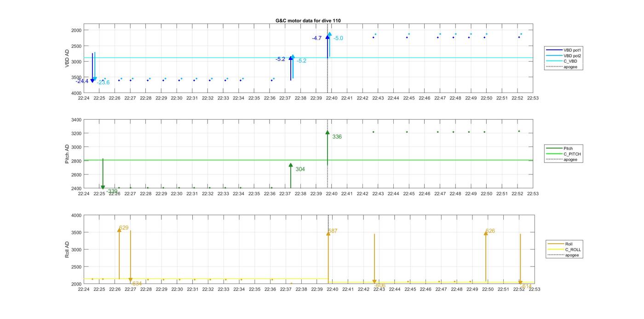The image size is (644, 319).
Task: Select the "304" pitch data label
Action: (300, 169)
